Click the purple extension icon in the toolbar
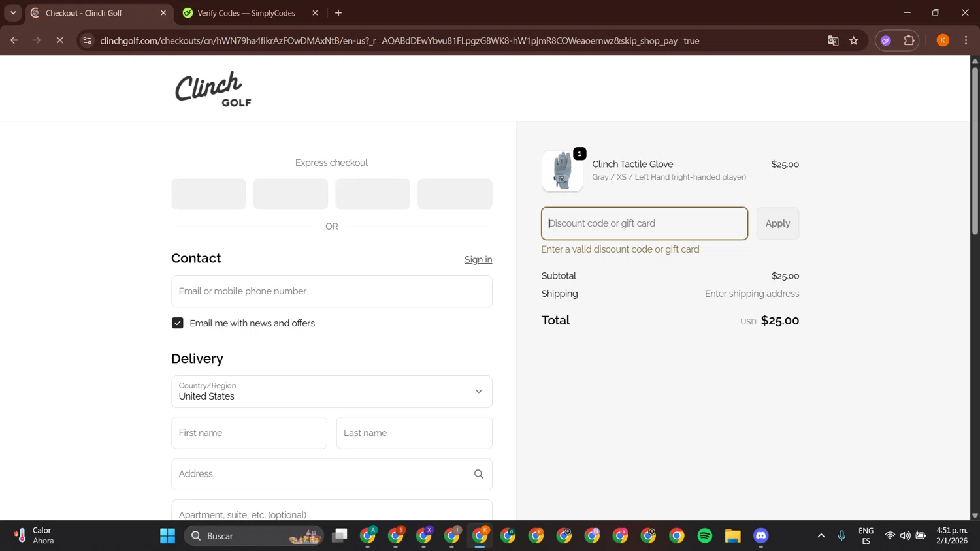The image size is (980, 551). click(886, 40)
